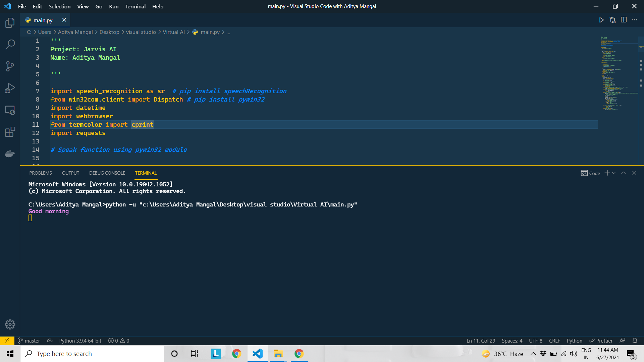644x362 pixels.
Task: Open the Explorer view in activity bar
Action: point(10,23)
